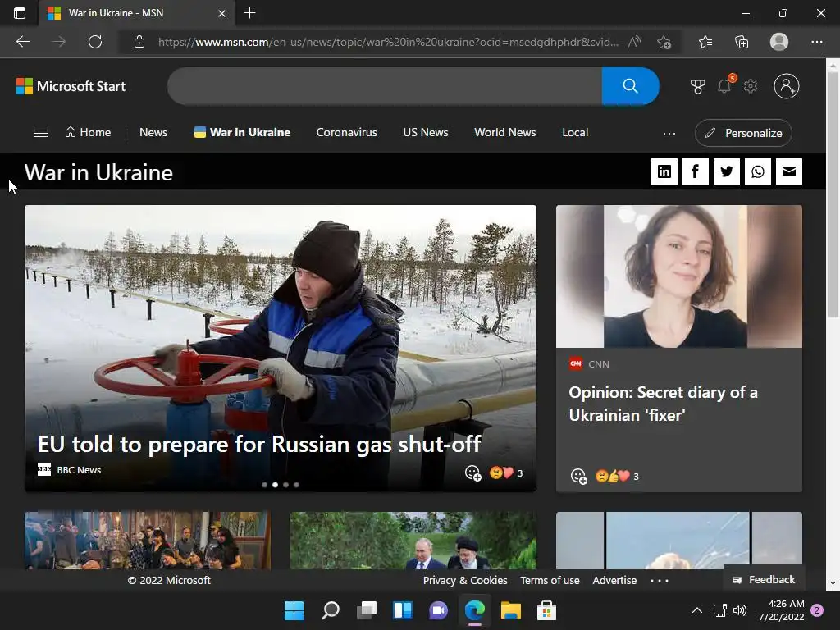Open taskbar Search

pyautogui.click(x=330, y=610)
